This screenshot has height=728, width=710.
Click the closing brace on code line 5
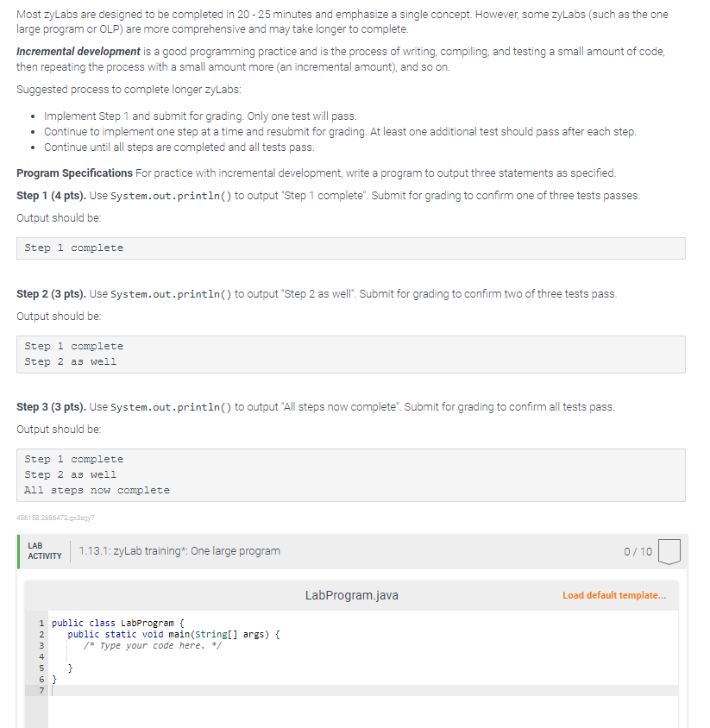point(71,668)
